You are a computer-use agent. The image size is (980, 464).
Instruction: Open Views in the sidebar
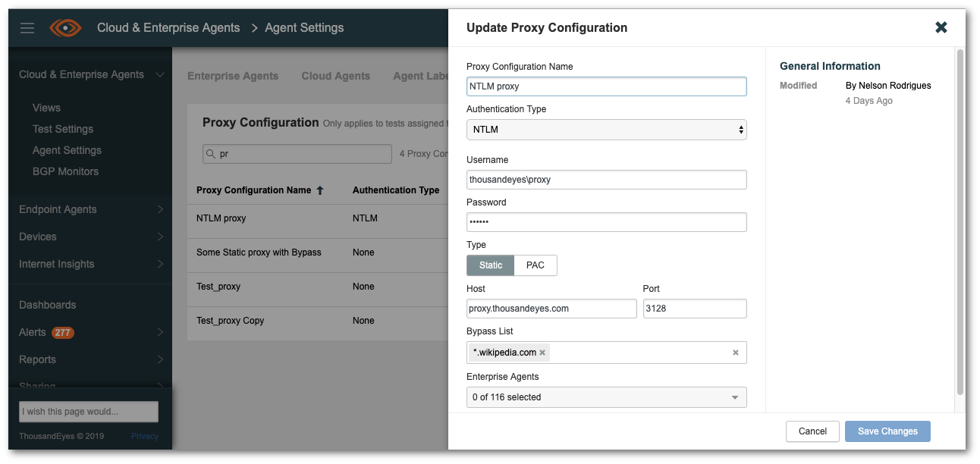point(46,108)
